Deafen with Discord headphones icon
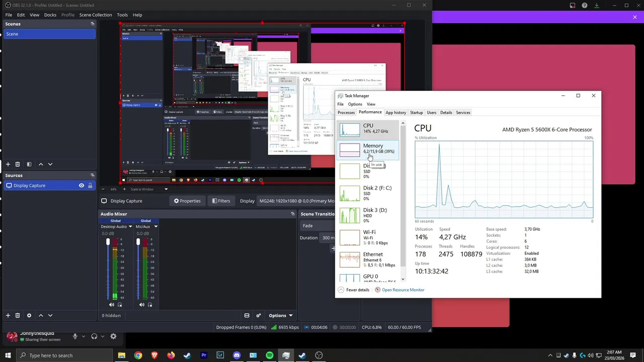This screenshot has width=644, height=362. [x=94, y=336]
